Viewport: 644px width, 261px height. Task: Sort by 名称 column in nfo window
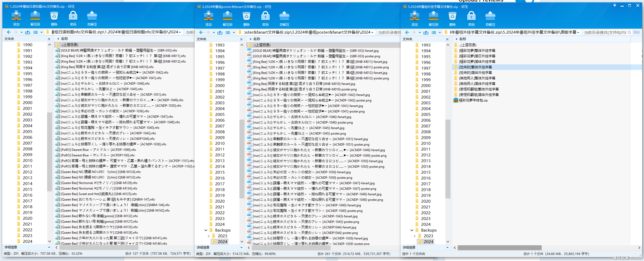coord(64,39)
